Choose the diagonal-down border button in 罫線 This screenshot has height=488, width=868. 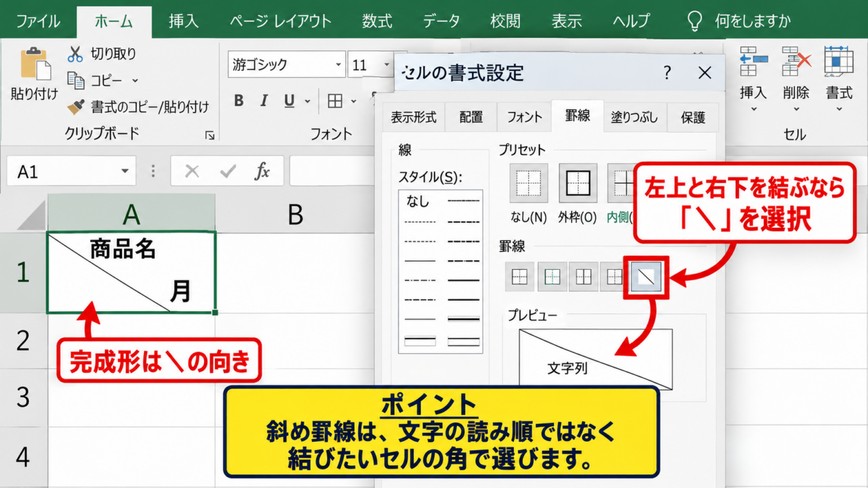pos(647,276)
